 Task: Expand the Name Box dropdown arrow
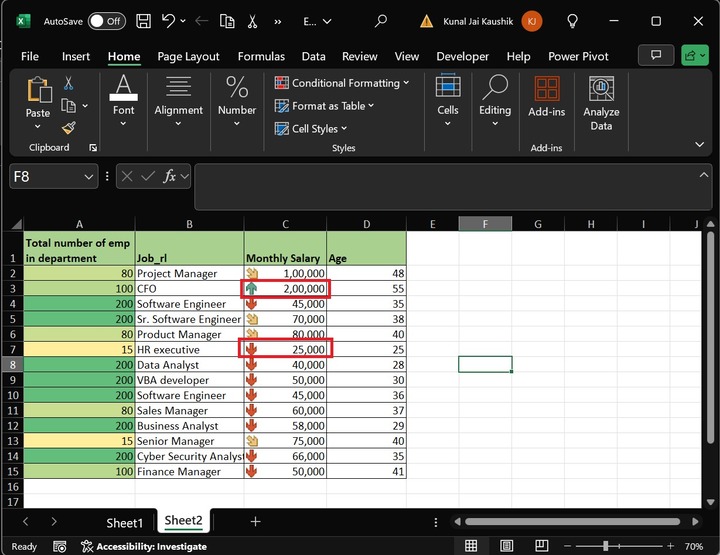click(89, 176)
